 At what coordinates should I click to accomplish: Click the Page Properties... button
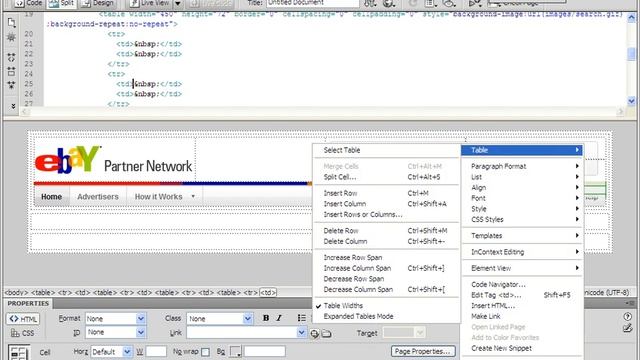423,351
